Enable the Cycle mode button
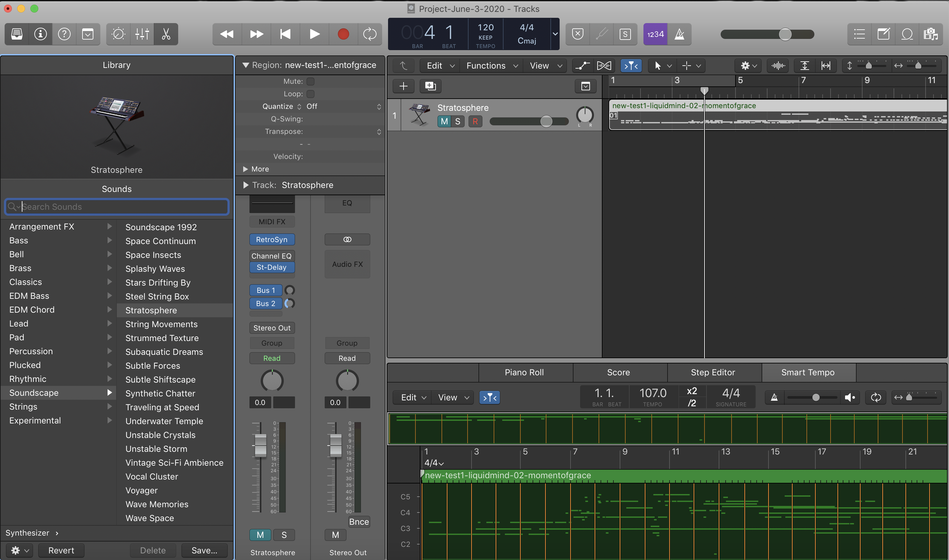 tap(370, 34)
